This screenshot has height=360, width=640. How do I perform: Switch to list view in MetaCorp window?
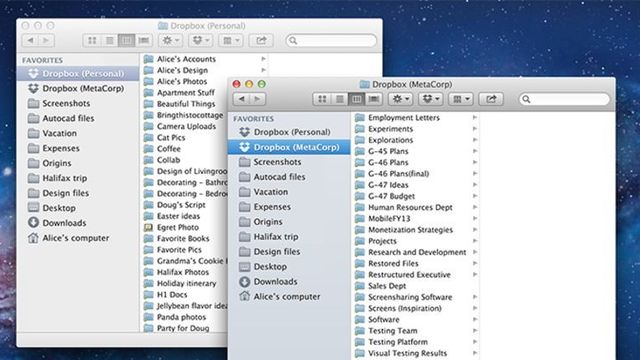[339, 99]
